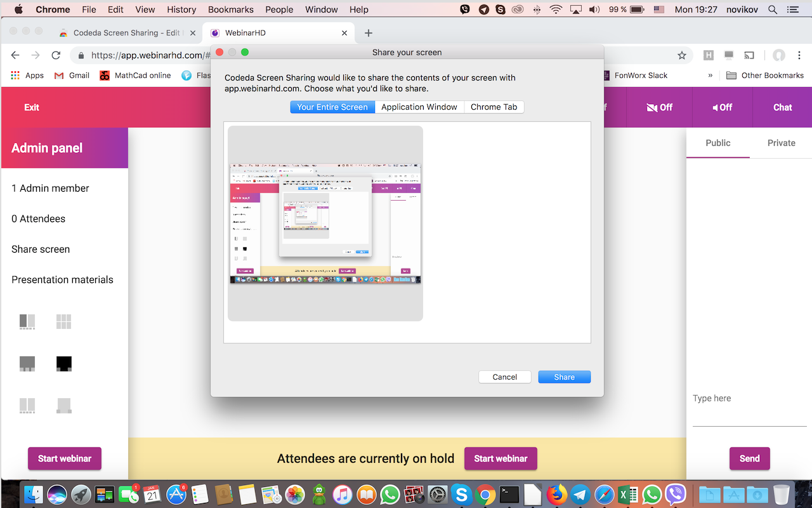Cancel the screen sharing dialog
This screenshot has height=508, width=812.
tap(504, 377)
